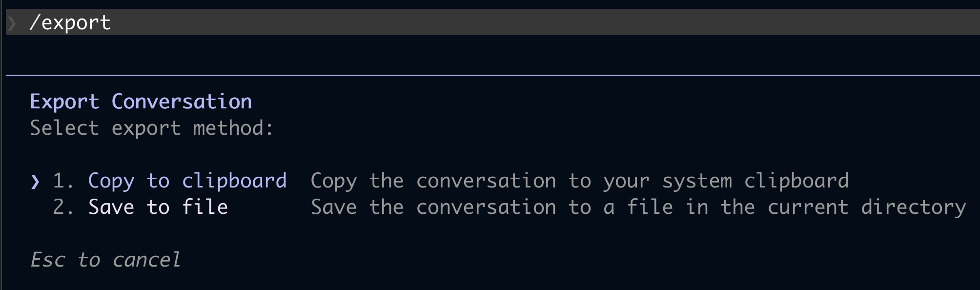The image size is (980, 290).
Task: Click the horizontal divider above the export dialog
Action: [x=492, y=75]
